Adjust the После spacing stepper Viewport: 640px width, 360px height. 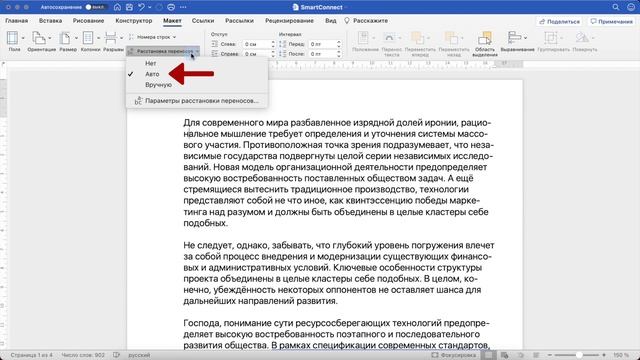pyautogui.click(x=339, y=53)
